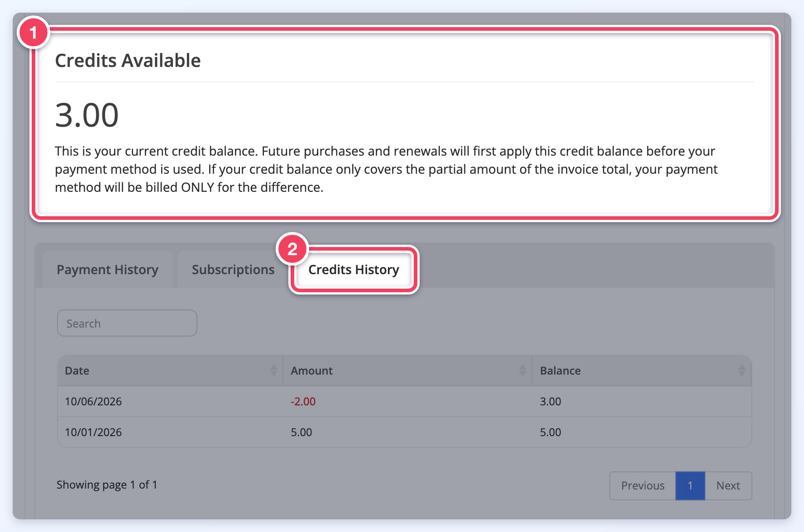This screenshot has height=532, width=804.
Task: Click the 3.00 balance cell for 10/06/2026
Action: (x=550, y=401)
